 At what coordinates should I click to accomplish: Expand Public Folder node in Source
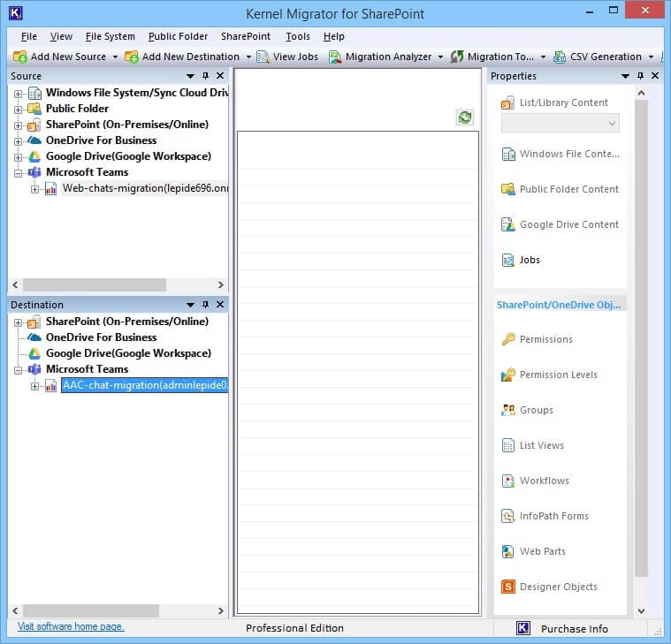18,110
